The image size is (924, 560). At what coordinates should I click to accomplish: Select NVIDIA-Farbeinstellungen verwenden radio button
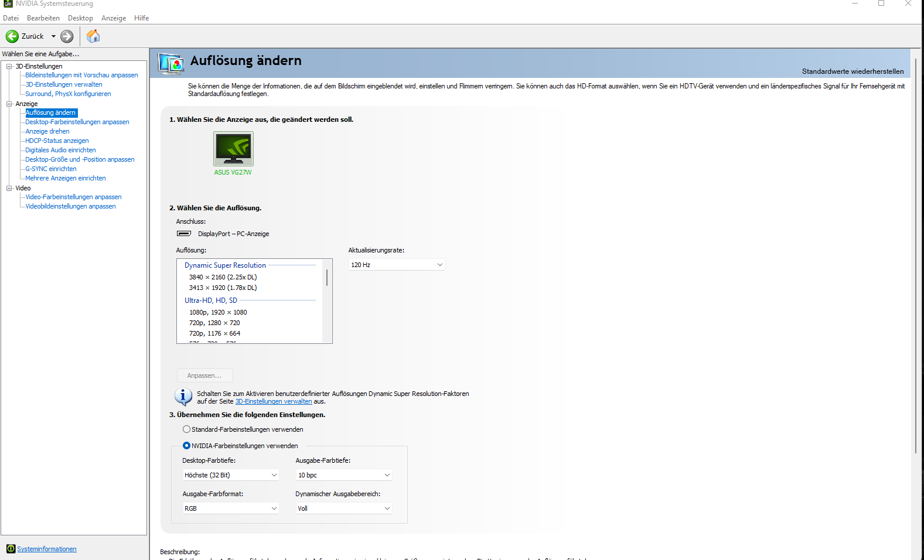coord(186,446)
